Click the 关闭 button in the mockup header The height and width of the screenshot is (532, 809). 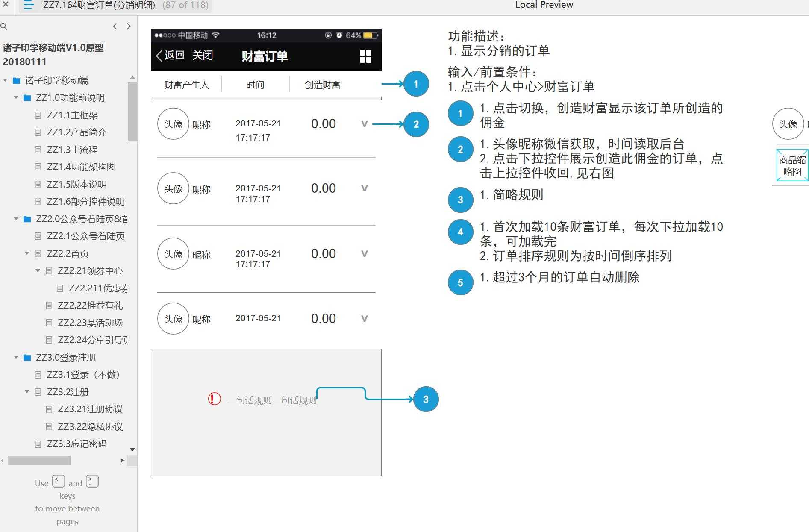pyautogui.click(x=203, y=56)
